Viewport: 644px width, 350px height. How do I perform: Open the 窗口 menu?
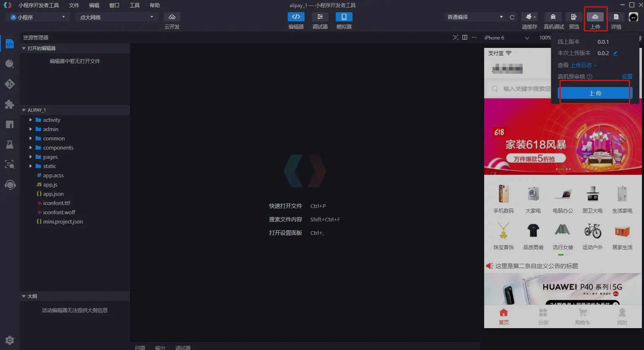click(114, 5)
